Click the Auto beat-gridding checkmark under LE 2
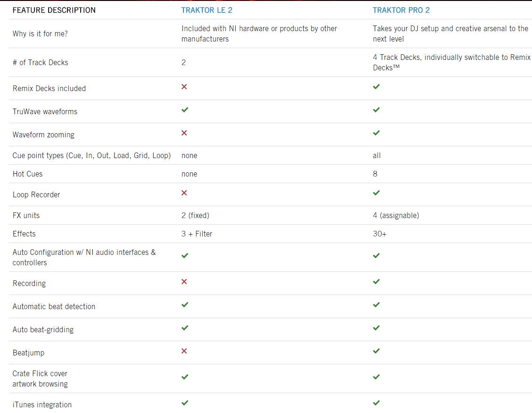 coord(185,328)
